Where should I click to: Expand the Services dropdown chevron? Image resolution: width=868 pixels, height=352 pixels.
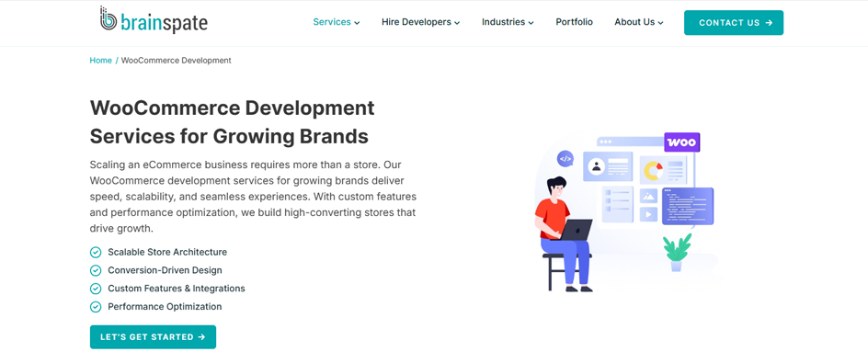click(357, 23)
